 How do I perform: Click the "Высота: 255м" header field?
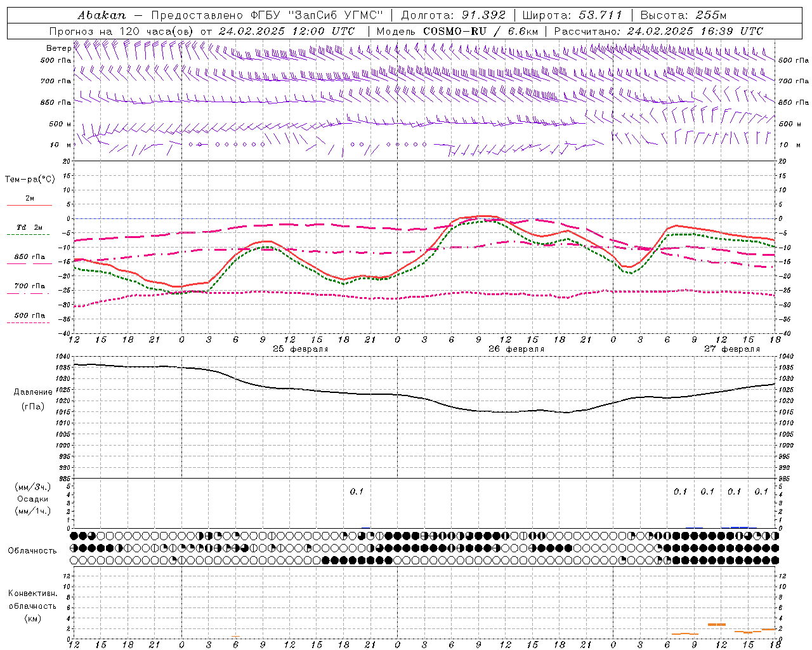pos(683,15)
